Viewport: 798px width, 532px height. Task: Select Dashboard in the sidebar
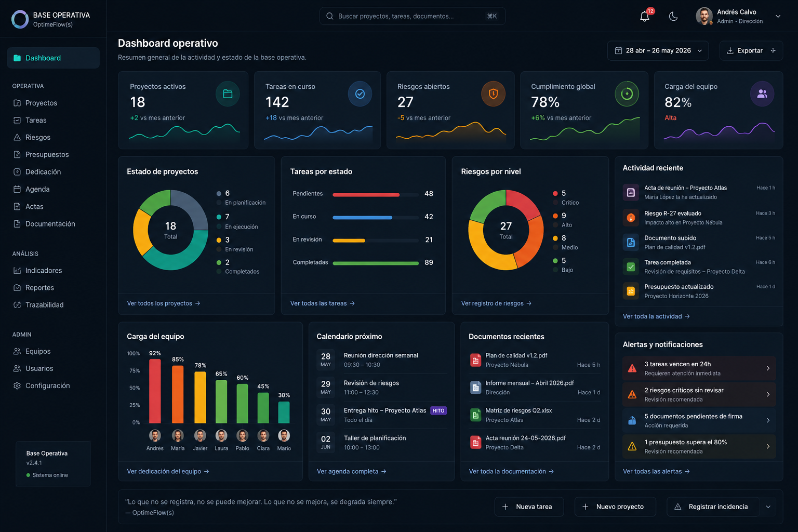coord(53,58)
